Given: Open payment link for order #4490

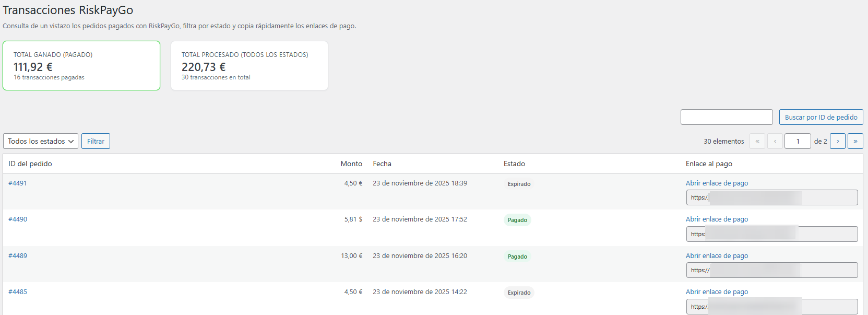Looking at the screenshot, I should click(x=717, y=219).
